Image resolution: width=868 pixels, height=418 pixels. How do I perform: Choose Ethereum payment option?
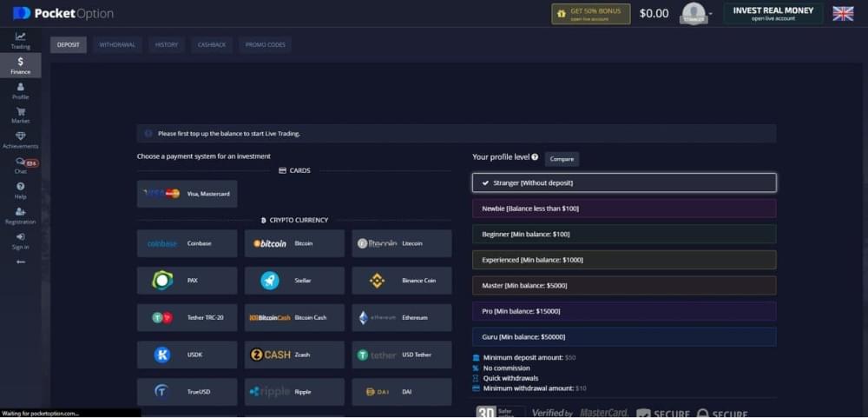click(x=402, y=318)
